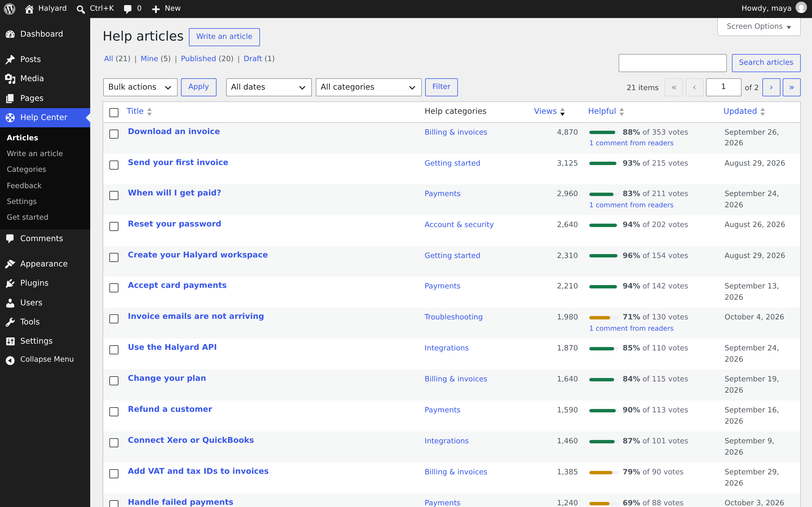
Task: Click the Collapse Menu arrow icon
Action: click(10, 360)
